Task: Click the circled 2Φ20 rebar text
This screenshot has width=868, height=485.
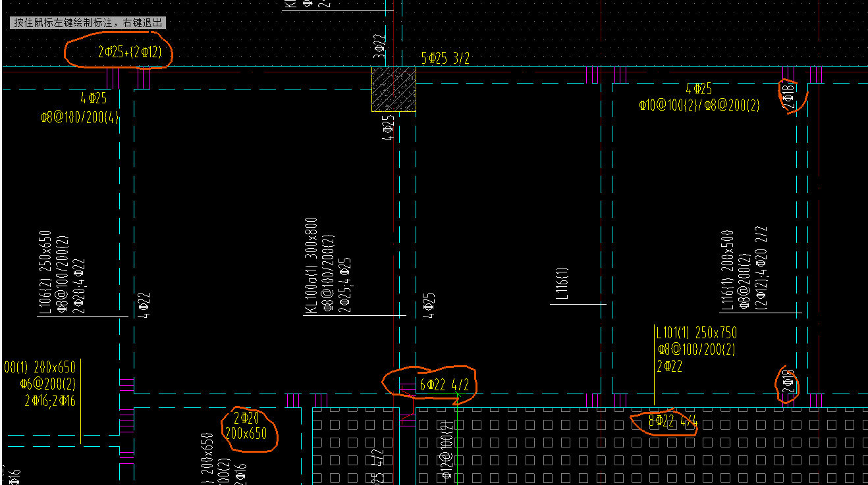Action: pos(246,419)
